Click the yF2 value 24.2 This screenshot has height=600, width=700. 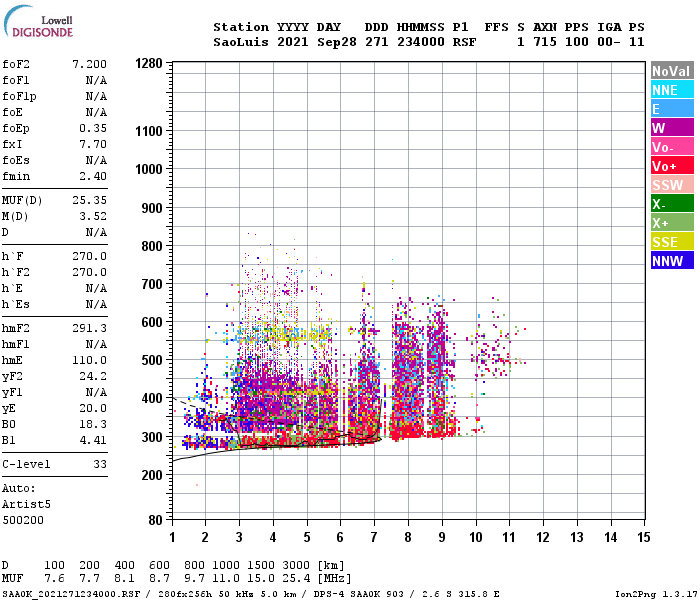point(93,376)
